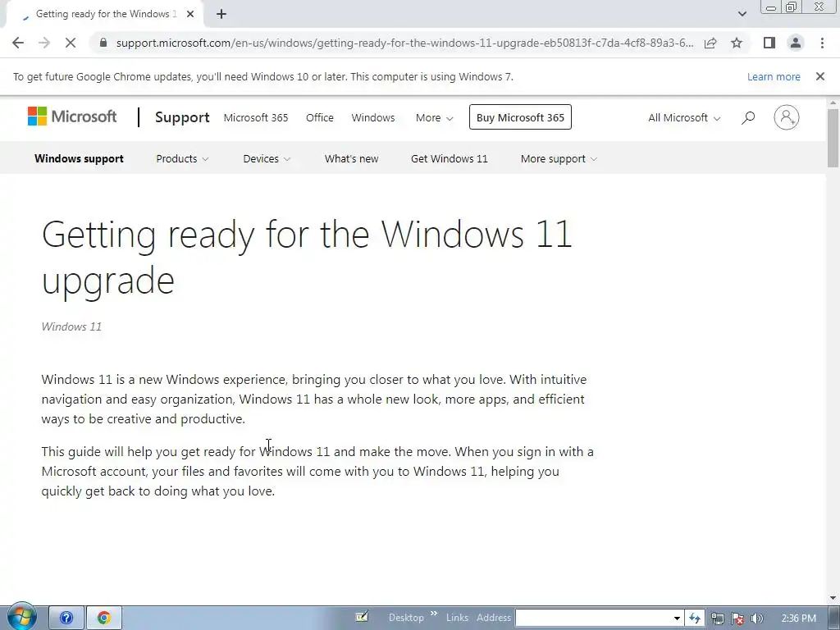Image resolution: width=840 pixels, height=630 pixels.
Task: Close the Getting ready for Windows tab
Action: [190, 15]
